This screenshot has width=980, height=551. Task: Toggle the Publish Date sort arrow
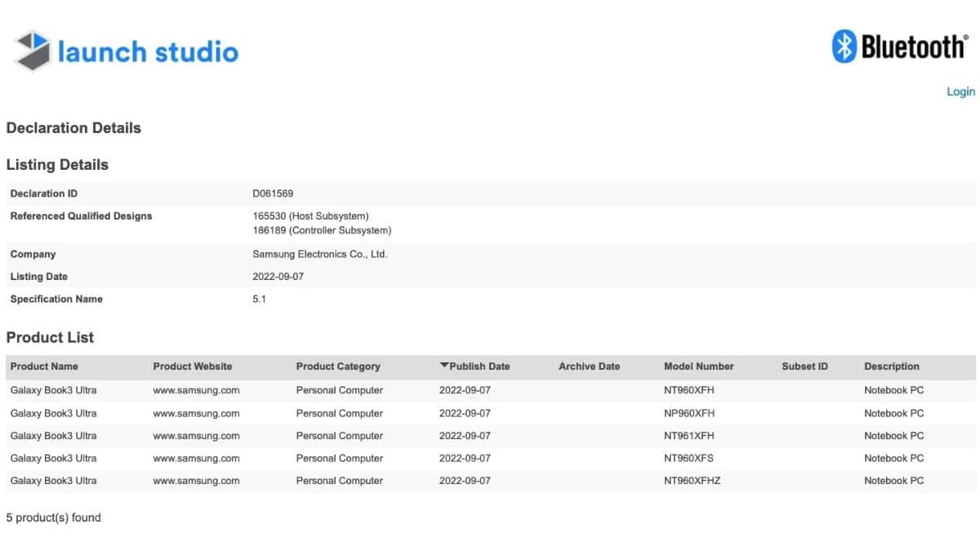click(x=444, y=367)
